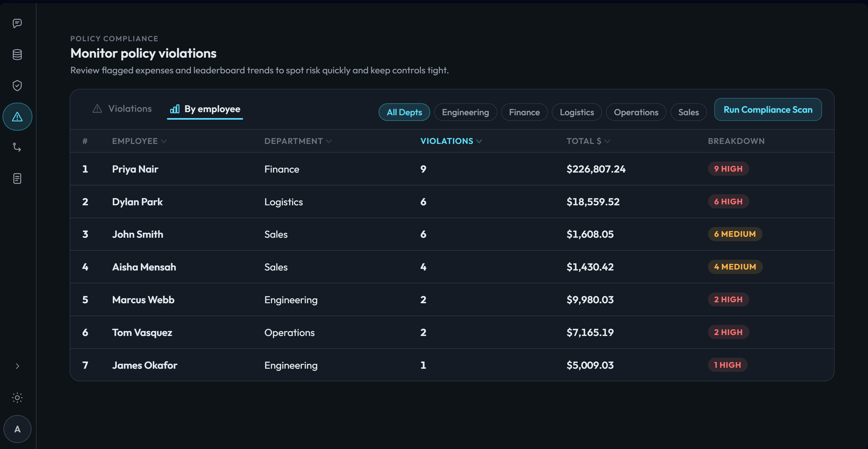Screen dimensions: 868x449
Task: Click the Run Compliance Scan button
Action: tap(768, 110)
